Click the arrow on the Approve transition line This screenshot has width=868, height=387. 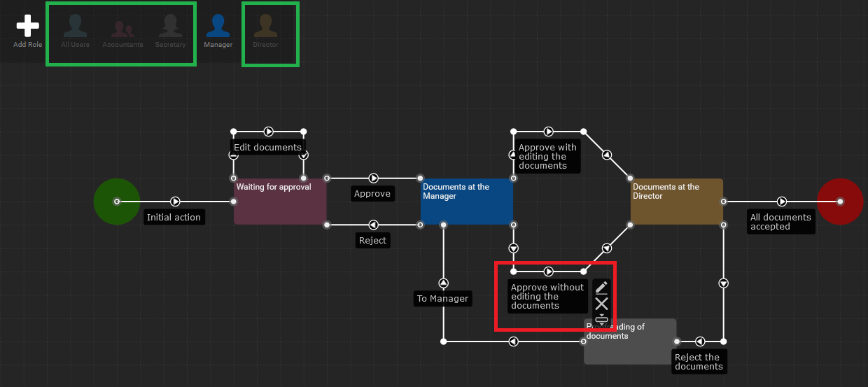(x=374, y=178)
